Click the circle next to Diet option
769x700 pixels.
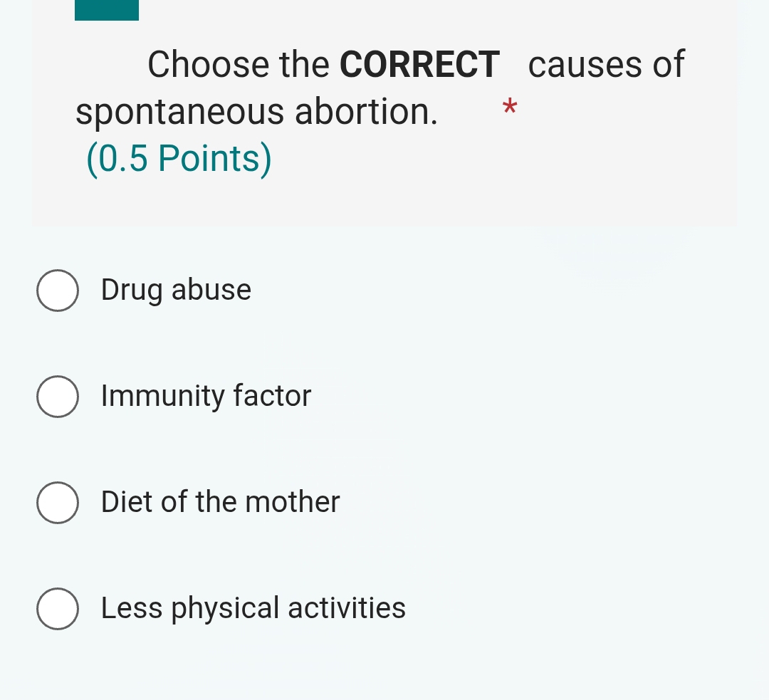click(58, 502)
